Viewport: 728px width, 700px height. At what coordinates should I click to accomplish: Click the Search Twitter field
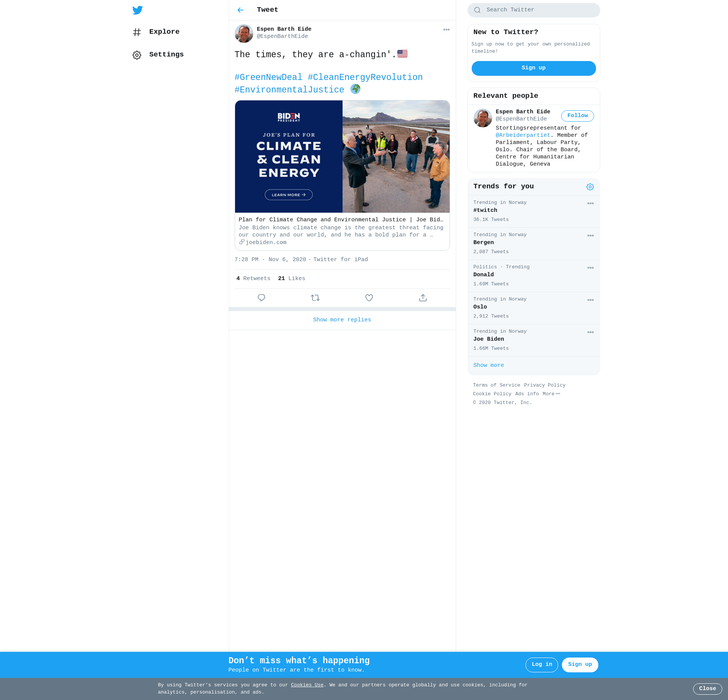(x=533, y=10)
